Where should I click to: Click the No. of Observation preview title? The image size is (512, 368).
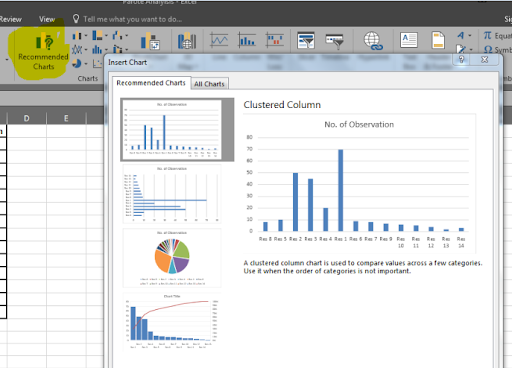click(x=359, y=125)
